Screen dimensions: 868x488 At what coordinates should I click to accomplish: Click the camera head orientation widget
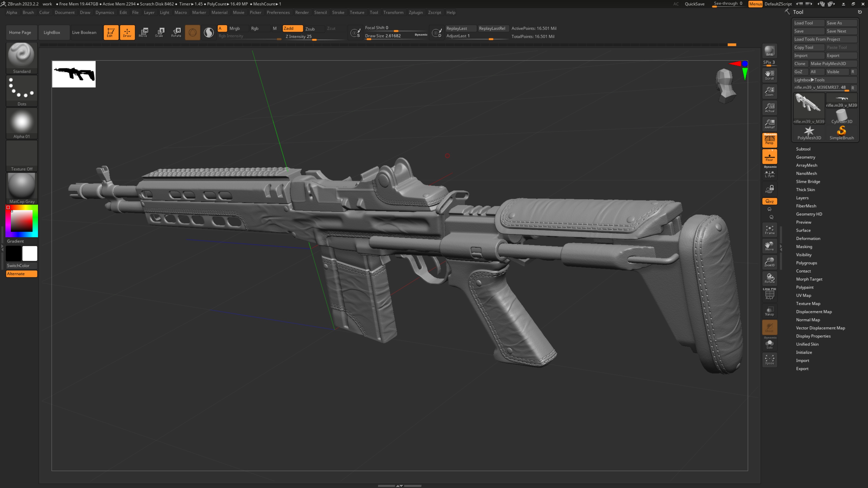(725, 86)
